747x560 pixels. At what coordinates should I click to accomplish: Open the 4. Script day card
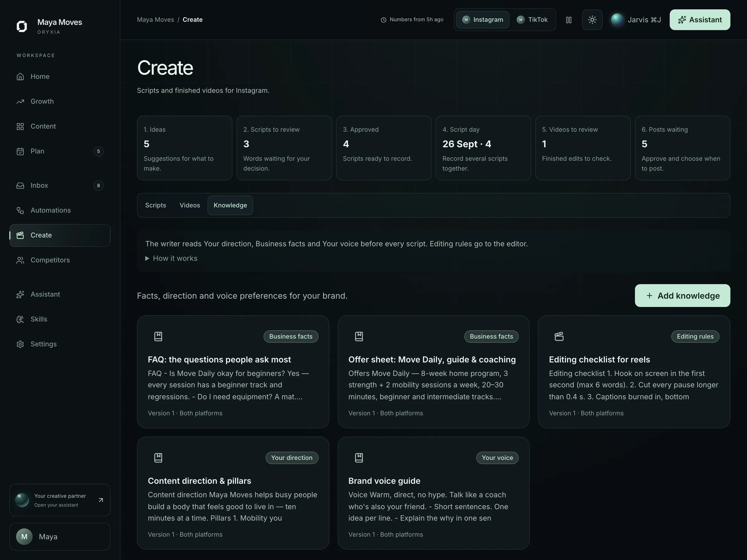click(x=483, y=148)
